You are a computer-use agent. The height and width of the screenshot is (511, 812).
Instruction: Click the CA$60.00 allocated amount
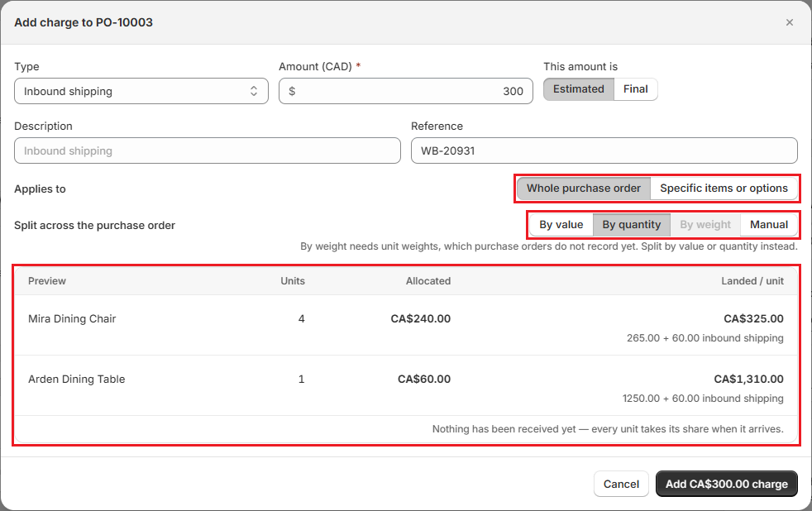(424, 379)
